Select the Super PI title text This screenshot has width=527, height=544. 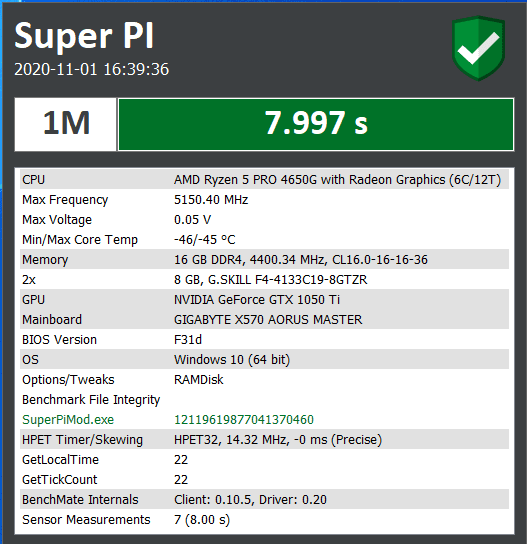point(84,36)
